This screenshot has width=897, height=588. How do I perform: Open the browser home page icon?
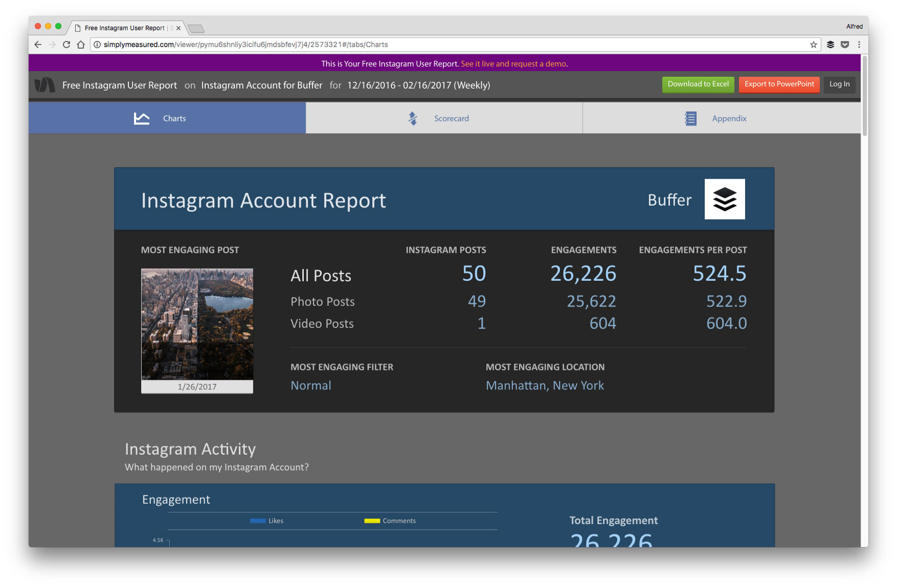point(81,45)
